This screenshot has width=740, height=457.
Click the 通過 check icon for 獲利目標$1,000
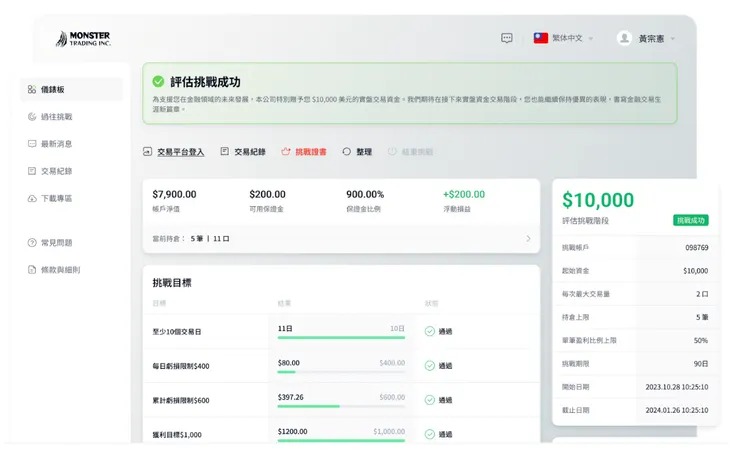429,434
